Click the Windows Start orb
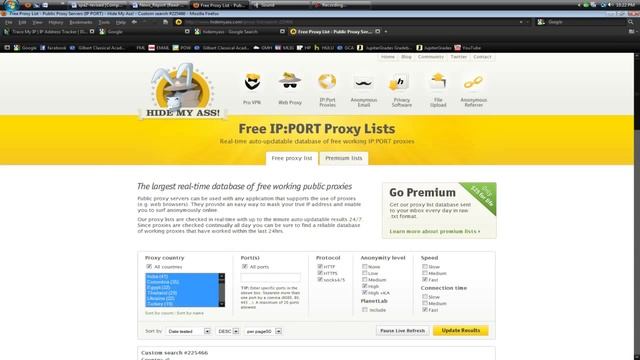 tap(11, 5)
